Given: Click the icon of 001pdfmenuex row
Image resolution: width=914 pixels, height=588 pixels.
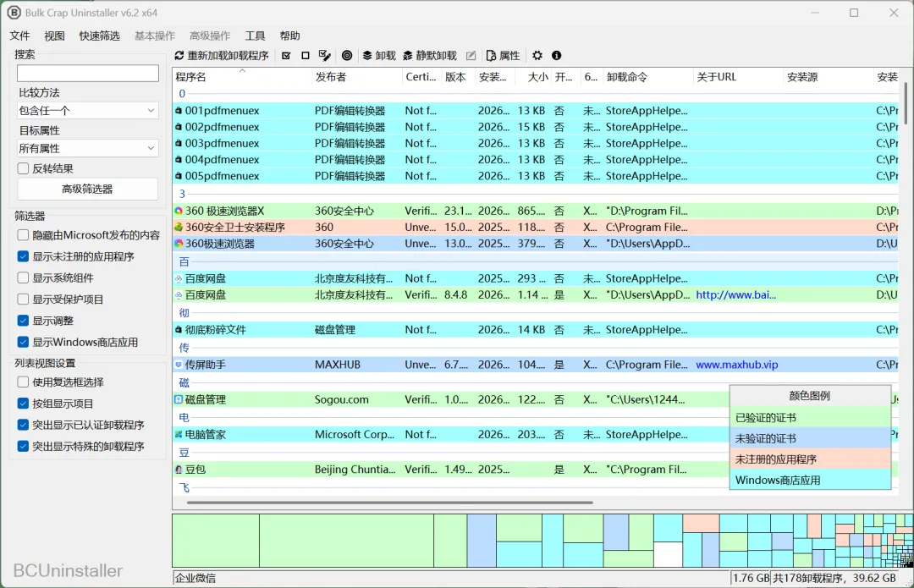Looking at the screenshot, I should pos(179,110).
